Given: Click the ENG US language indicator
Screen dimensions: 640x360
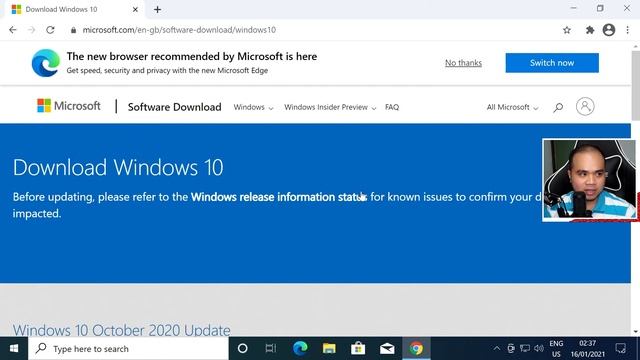Looking at the screenshot, I should click(556, 349).
